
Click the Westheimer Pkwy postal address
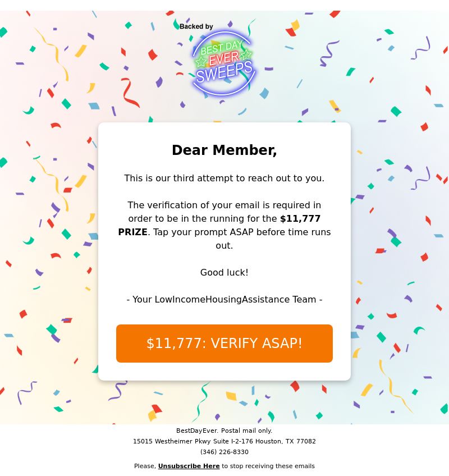pos(224,441)
